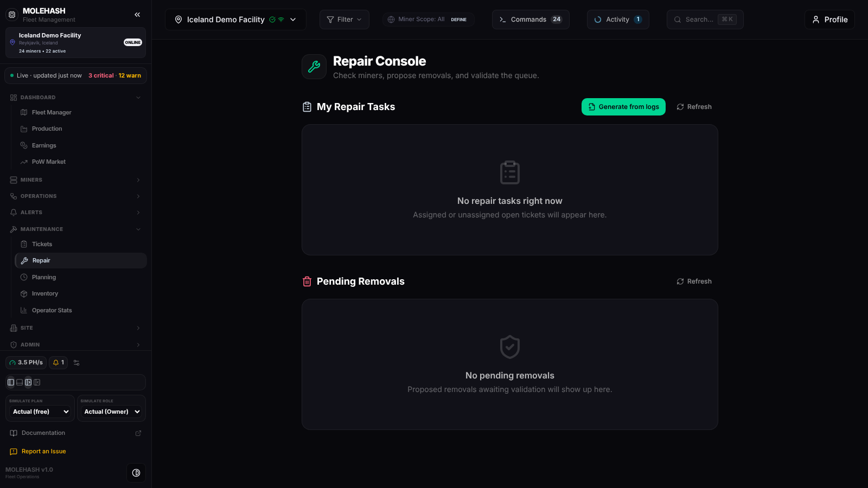Image resolution: width=868 pixels, height=488 pixels.
Task: Collapse the sidebar with the double-chevron icon
Action: point(137,15)
